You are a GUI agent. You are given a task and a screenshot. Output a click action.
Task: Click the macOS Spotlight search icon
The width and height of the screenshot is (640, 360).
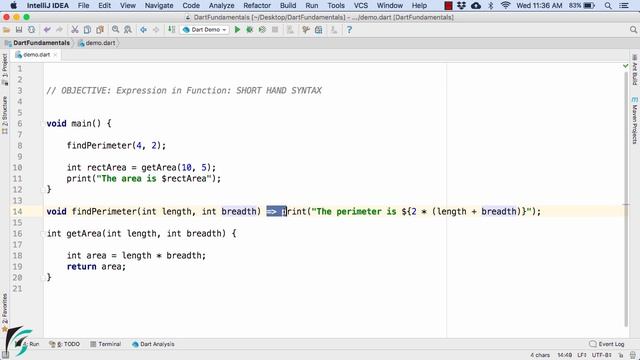(608, 5)
